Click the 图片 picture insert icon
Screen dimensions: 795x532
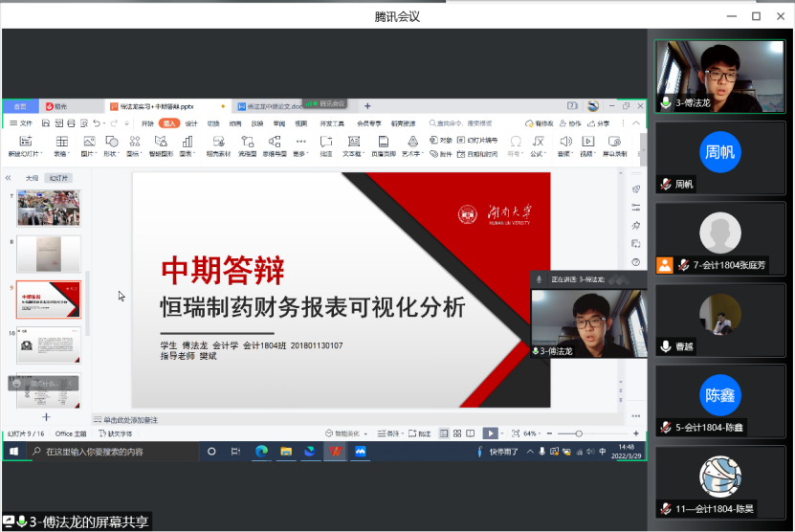coord(89,142)
